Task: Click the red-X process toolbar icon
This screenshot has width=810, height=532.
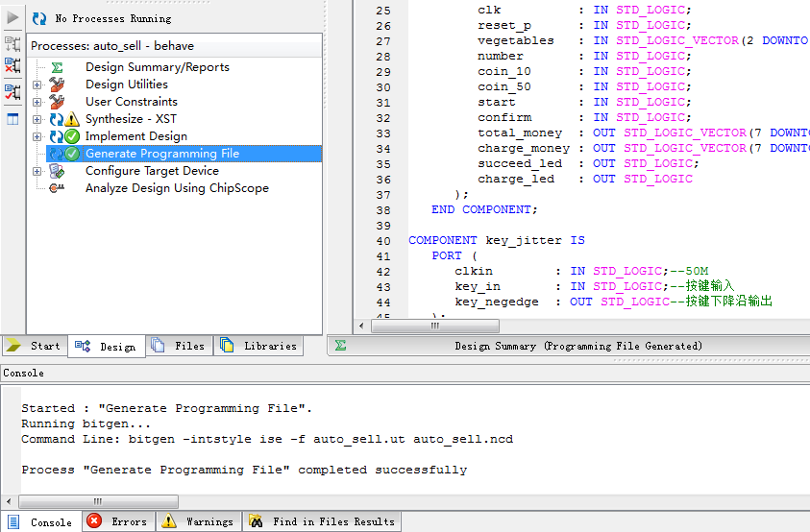Action: 12,65
